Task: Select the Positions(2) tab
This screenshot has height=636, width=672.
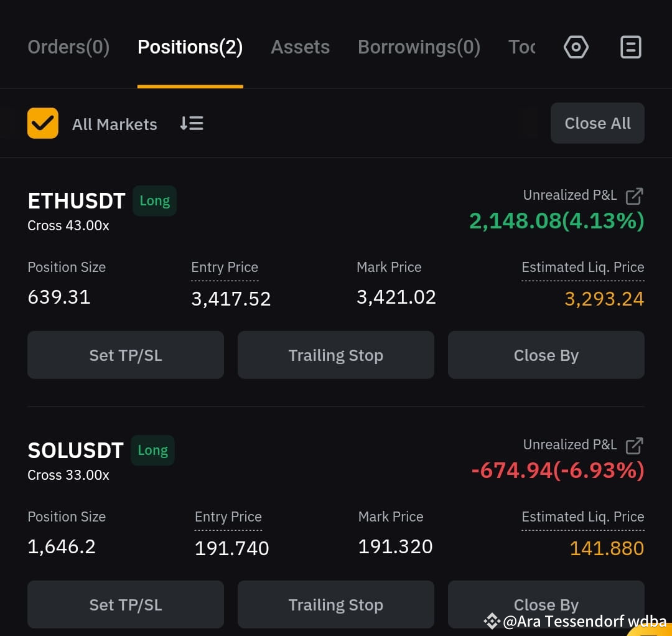Action: [190, 47]
